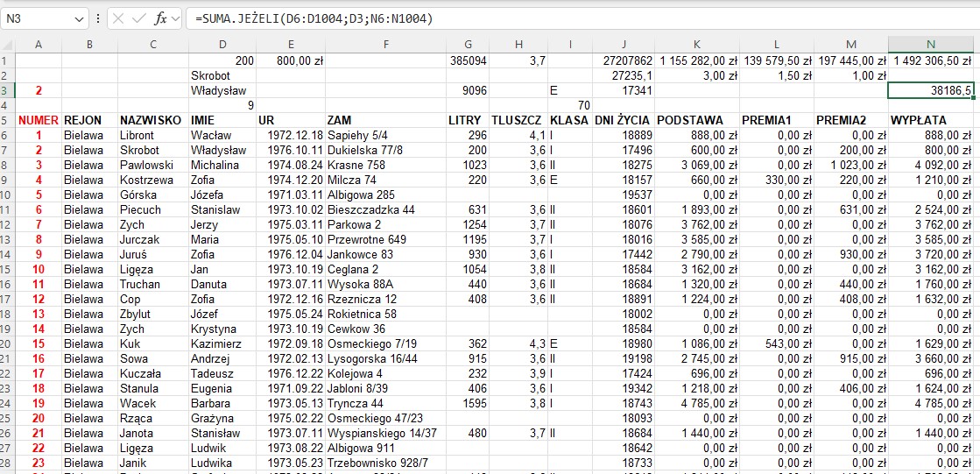
Task: Select the row 5 header
Action: 7,120
